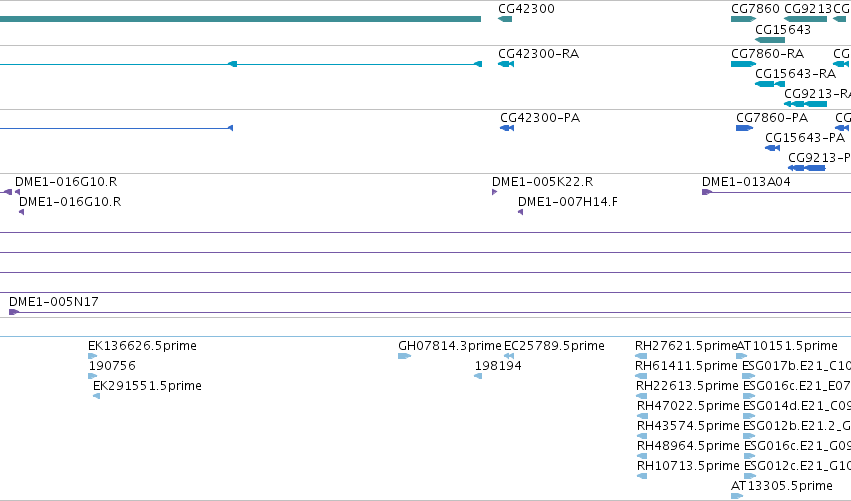Select the RH27621.5prime EST glyph
This screenshot has height=501, width=851.
(641, 356)
